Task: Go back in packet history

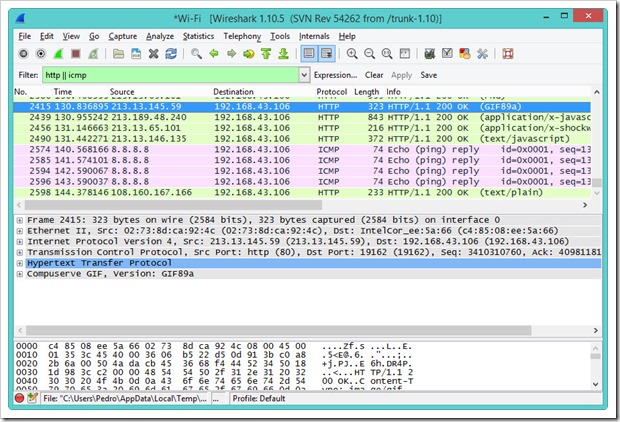Action: pyautogui.click(x=214, y=53)
